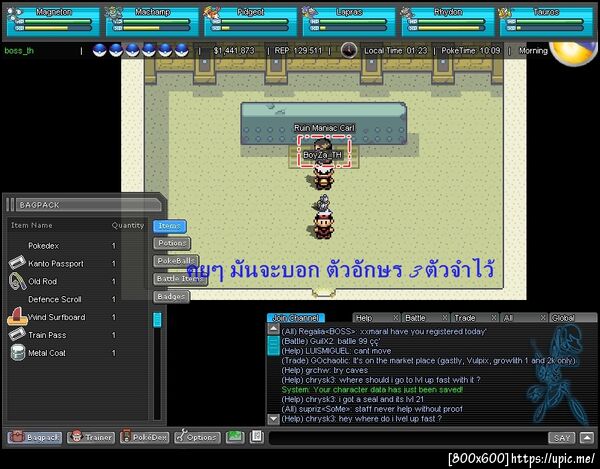Click the BoyZa_TH player character
This screenshot has height=469, width=600.
point(324,177)
